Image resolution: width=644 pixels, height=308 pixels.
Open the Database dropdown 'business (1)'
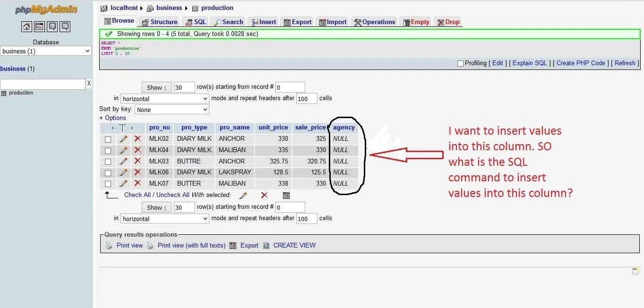[x=46, y=51]
